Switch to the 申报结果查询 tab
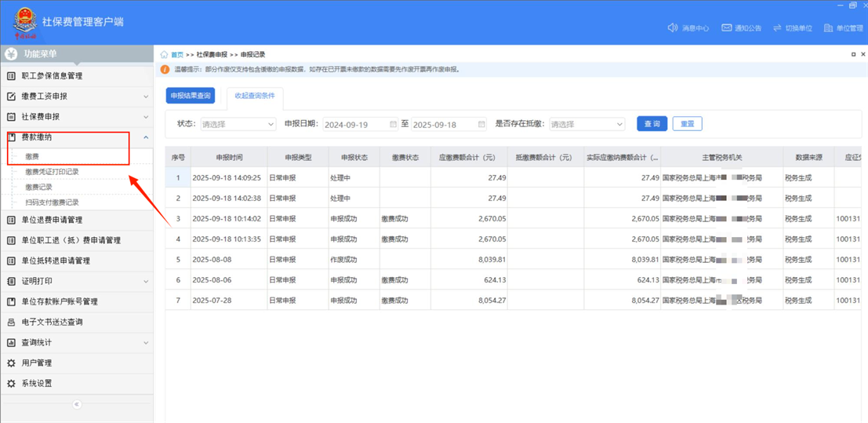 tap(191, 96)
